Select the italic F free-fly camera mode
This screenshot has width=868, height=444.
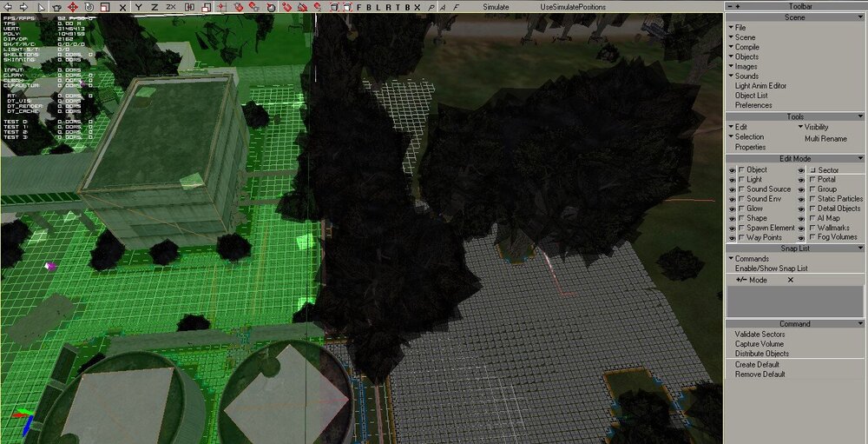pyautogui.click(x=457, y=7)
